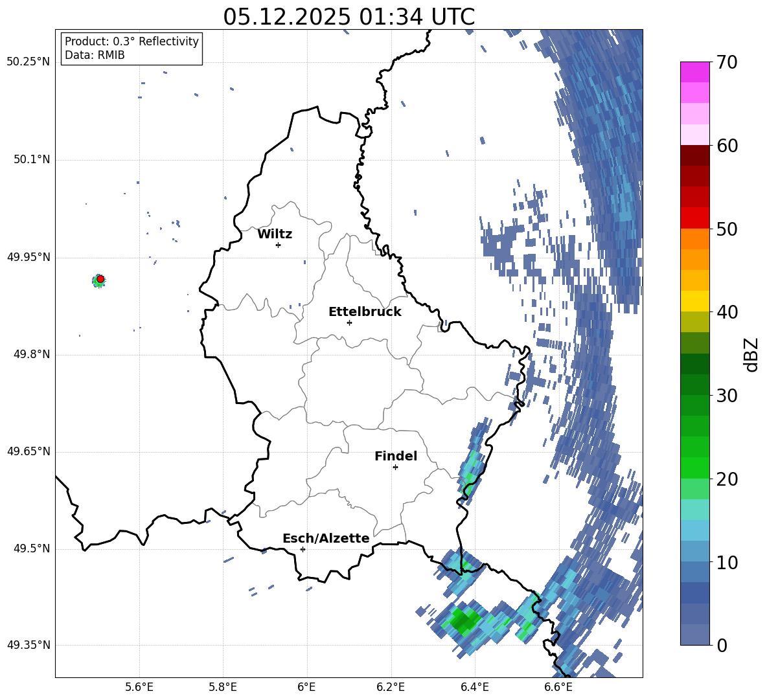This screenshot has height=700, width=767.
Task: Click the colorbar 50 tick label
Action: click(727, 229)
